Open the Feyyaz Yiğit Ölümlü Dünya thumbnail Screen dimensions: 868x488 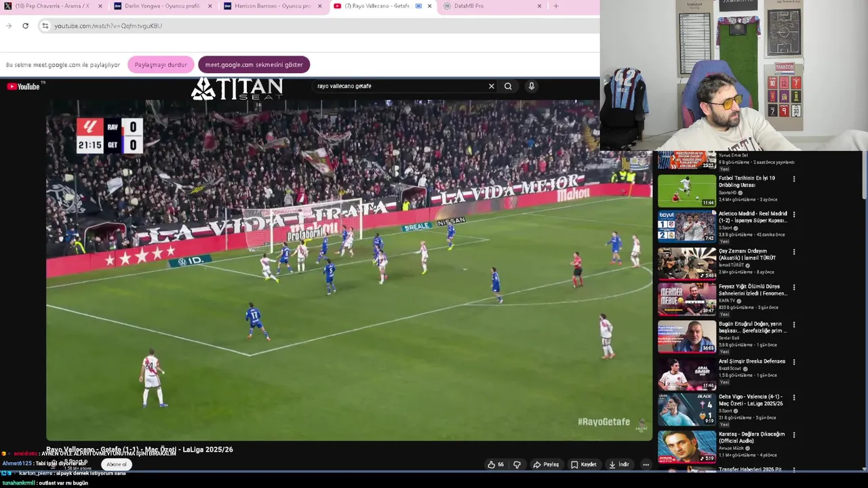click(686, 299)
